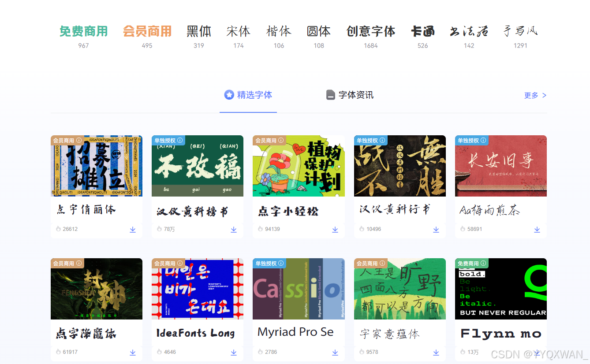Download the 字家意蕴体 font
The image size is (590, 364).
[436, 353]
